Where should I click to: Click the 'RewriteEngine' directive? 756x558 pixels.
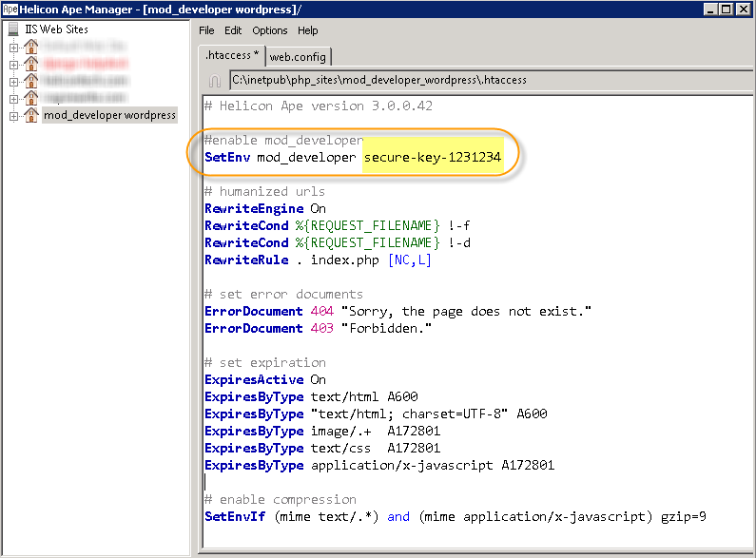[254, 208]
